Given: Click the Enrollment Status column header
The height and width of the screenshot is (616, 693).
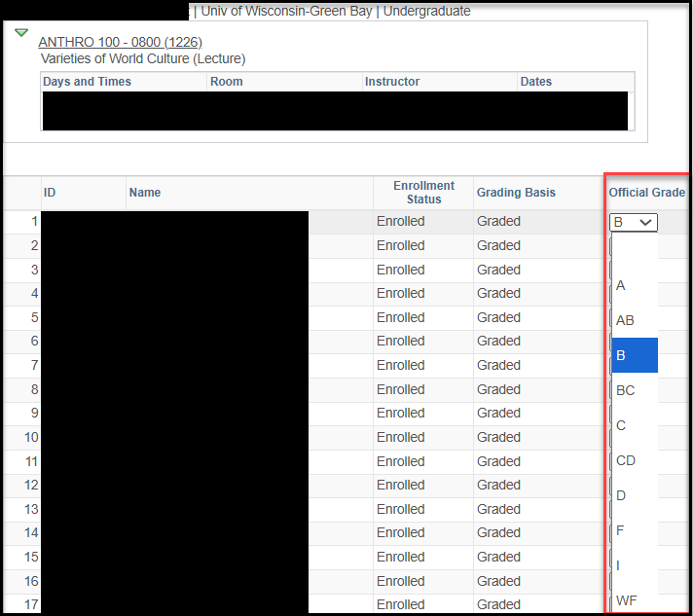Looking at the screenshot, I should 423,193.
